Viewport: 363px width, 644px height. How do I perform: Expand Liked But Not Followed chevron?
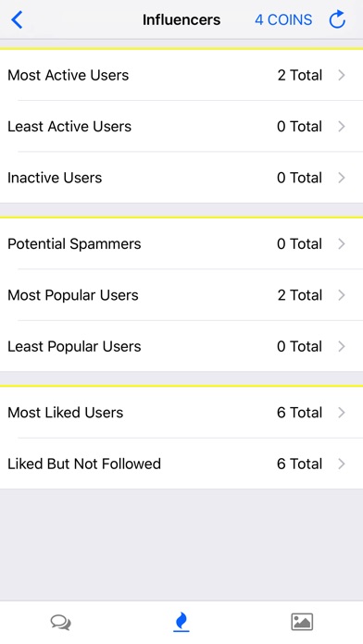click(x=341, y=464)
